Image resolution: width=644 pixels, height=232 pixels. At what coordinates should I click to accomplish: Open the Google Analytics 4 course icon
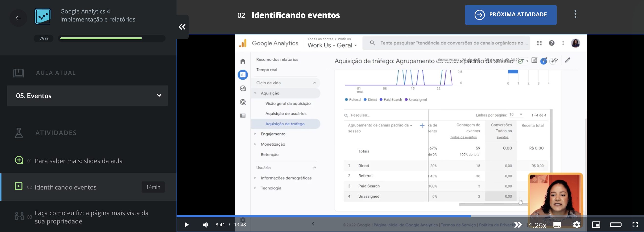[x=43, y=16]
